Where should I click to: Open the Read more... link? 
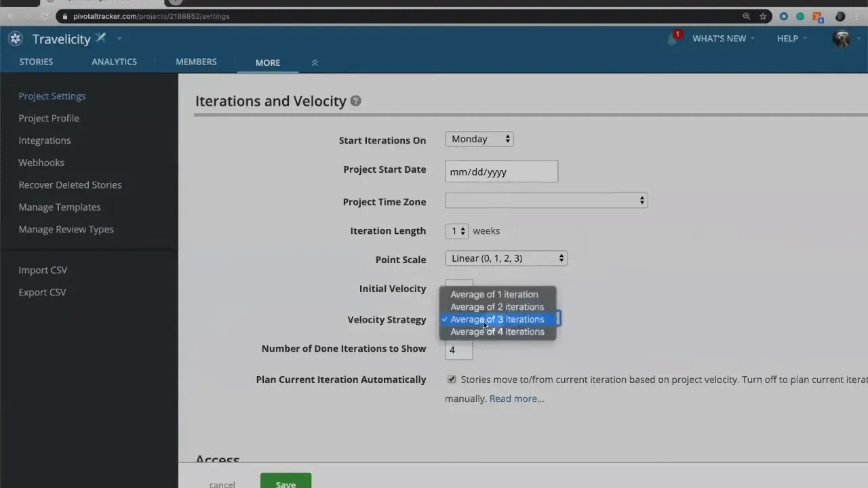pos(516,398)
